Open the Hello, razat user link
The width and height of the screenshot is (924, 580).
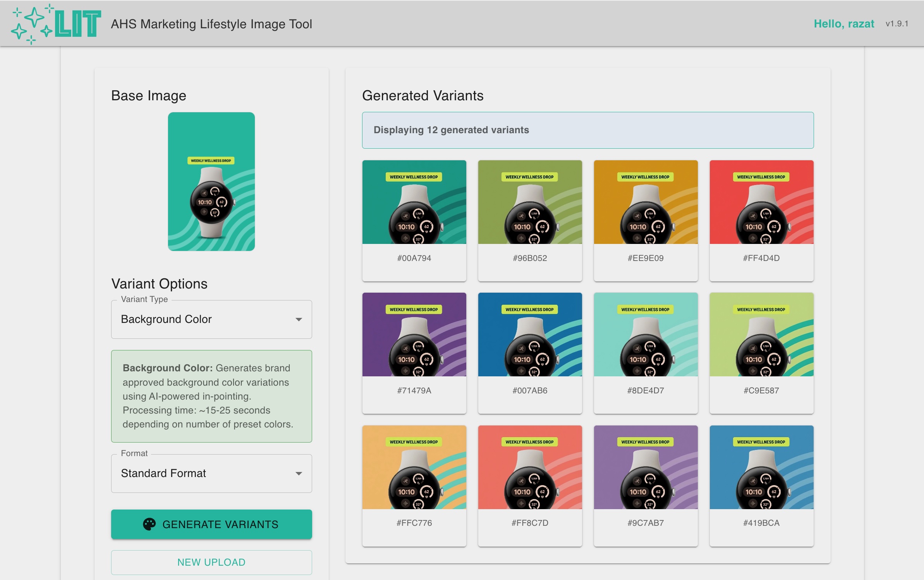843,24
